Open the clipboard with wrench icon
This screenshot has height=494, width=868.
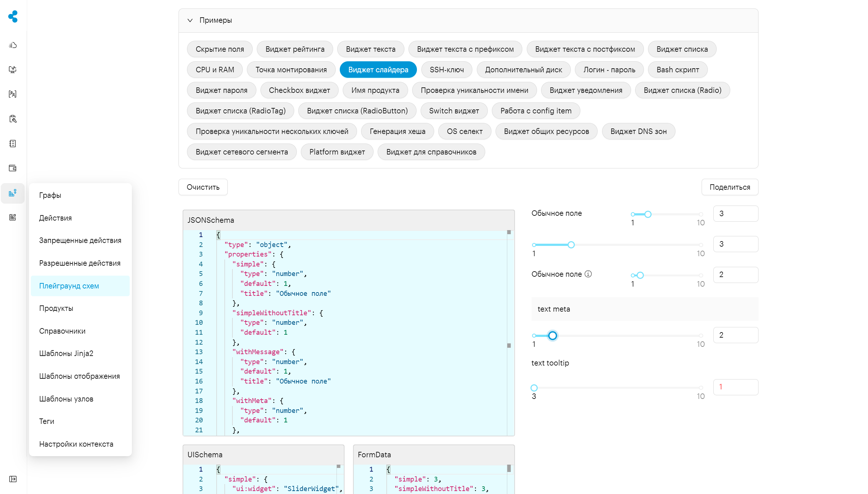click(x=13, y=119)
